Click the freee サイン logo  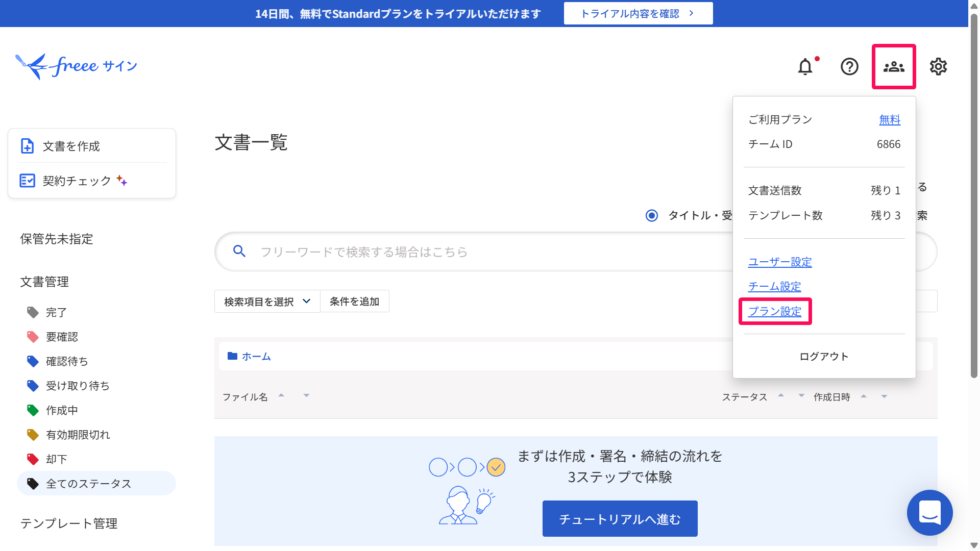click(76, 66)
